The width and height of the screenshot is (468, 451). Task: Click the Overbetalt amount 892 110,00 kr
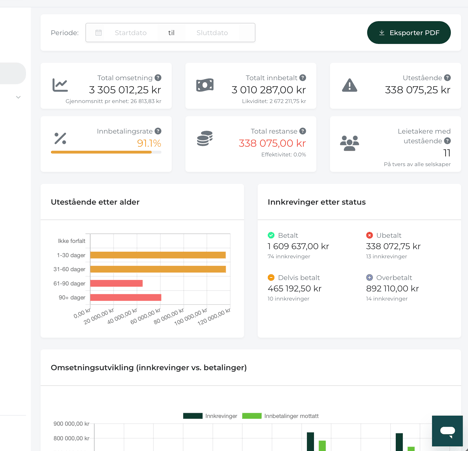click(392, 289)
